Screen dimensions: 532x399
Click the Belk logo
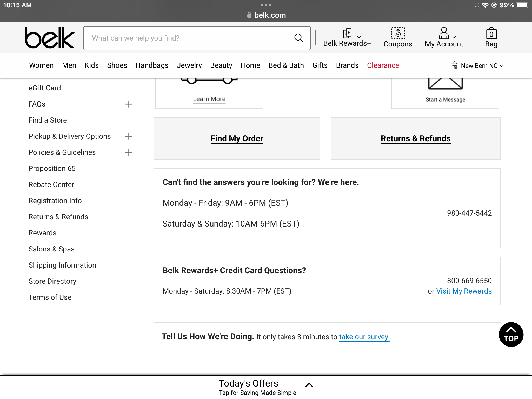(x=50, y=38)
